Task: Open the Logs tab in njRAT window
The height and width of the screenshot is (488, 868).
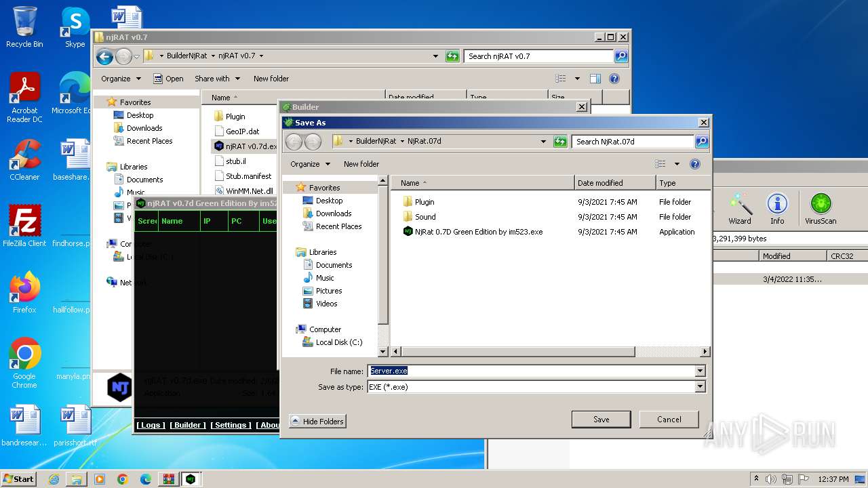Action: pyautogui.click(x=151, y=425)
